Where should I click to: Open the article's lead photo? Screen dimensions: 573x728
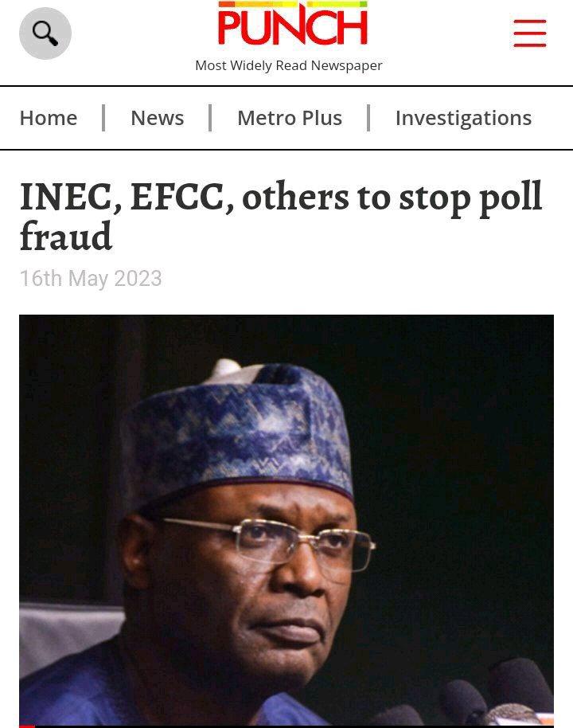click(x=286, y=520)
